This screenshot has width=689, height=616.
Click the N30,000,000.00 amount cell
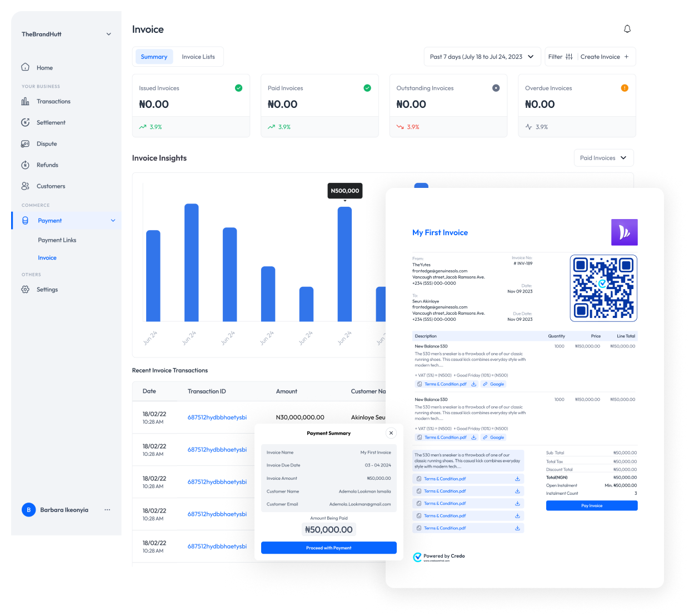click(x=300, y=418)
